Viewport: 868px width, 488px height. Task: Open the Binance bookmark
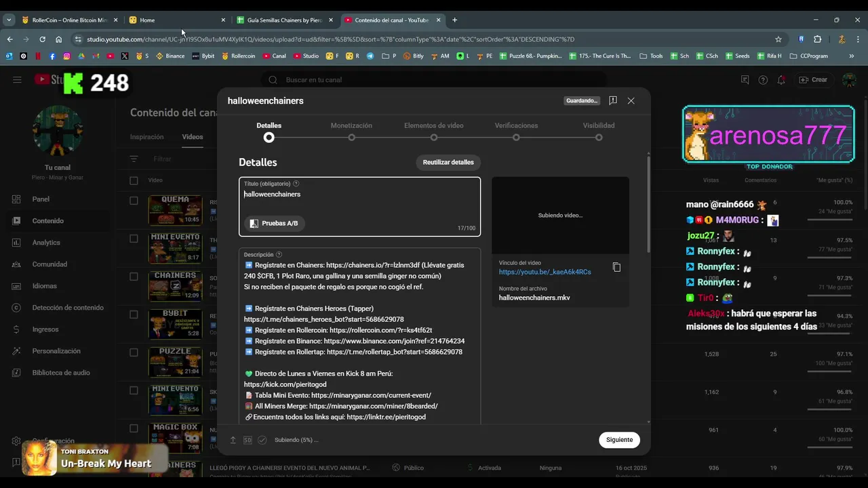[x=170, y=56]
